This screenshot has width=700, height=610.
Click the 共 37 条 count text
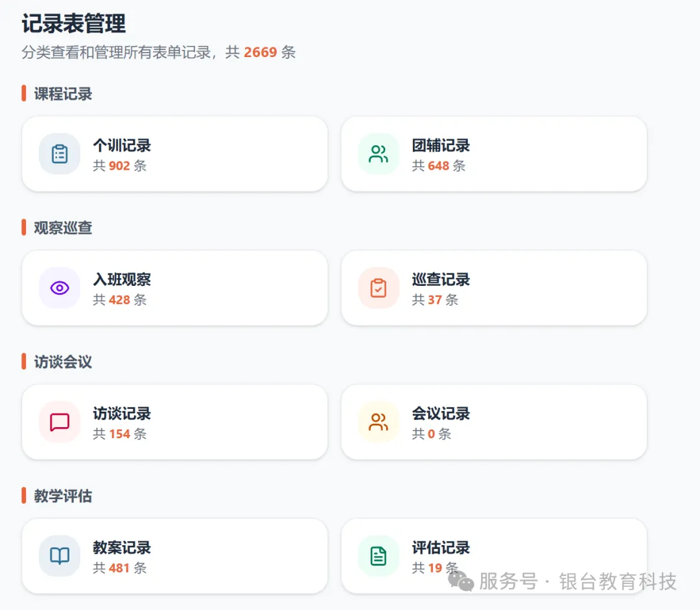tap(436, 299)
